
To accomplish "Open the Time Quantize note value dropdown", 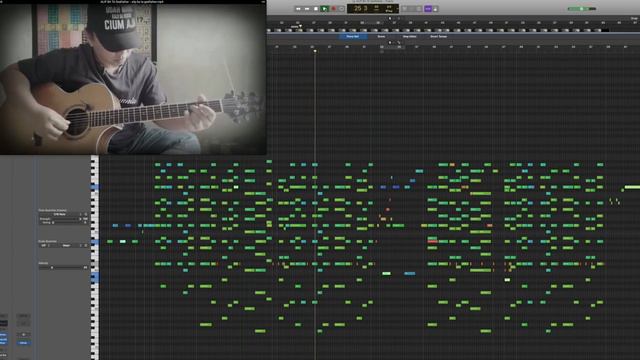I will coord(61,214).
